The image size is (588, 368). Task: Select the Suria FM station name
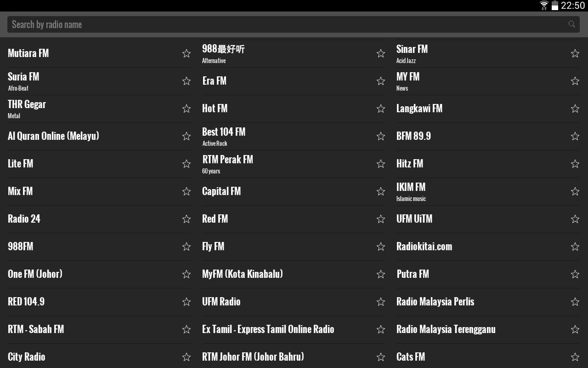pos(23,77)
